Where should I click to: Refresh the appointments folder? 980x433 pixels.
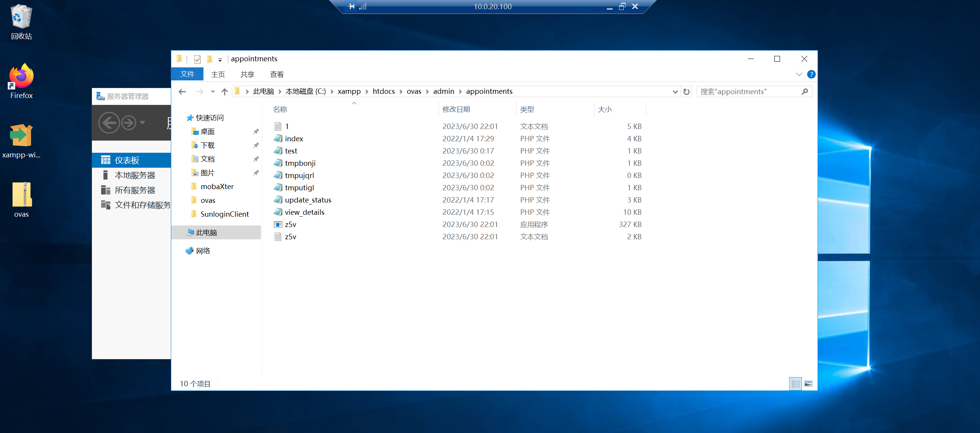pyautogui.click(x=687, y=92)
